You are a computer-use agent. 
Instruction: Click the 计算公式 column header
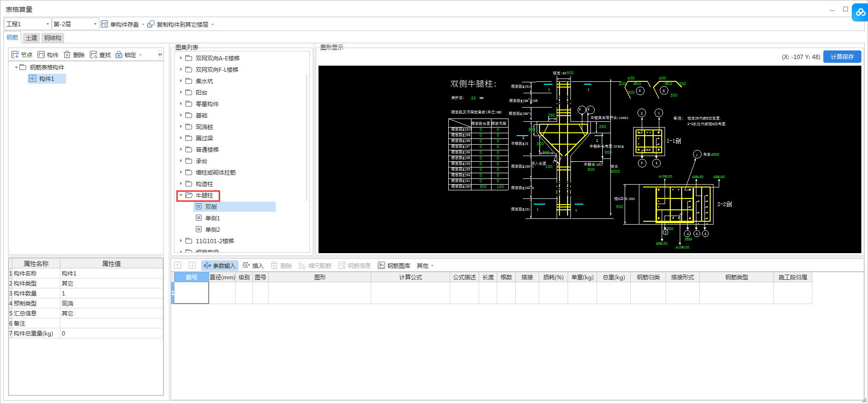(410, 277)
